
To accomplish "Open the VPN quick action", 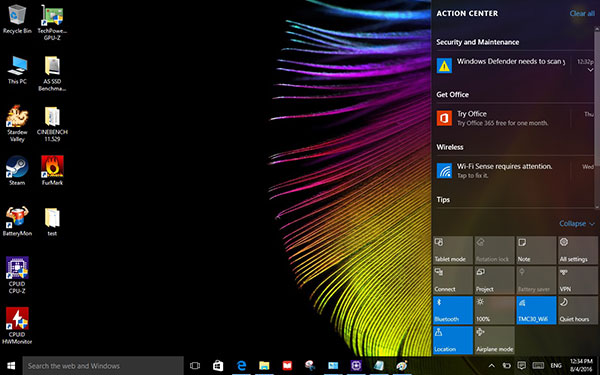I will [x=578, y=280].
